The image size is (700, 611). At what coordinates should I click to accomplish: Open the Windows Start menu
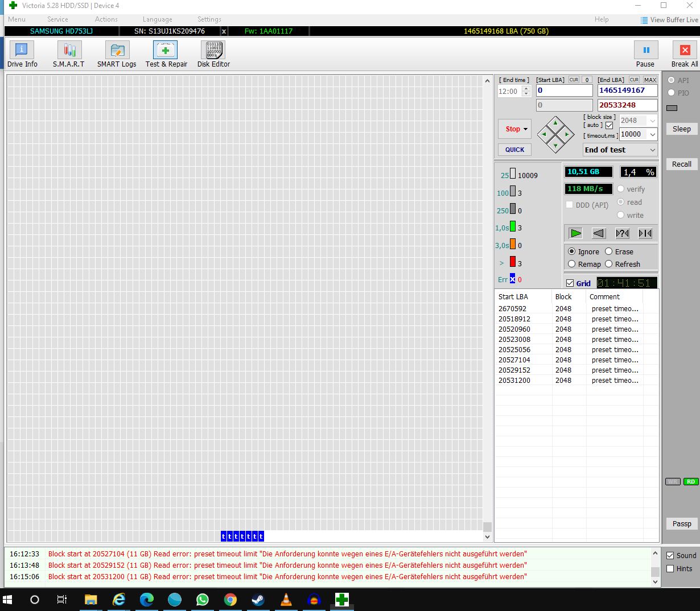click(7, 599)
